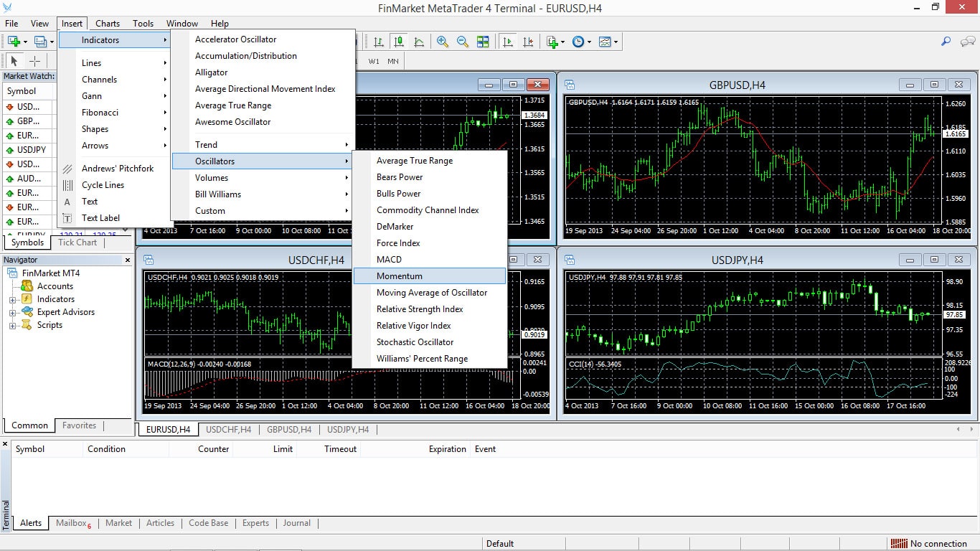This screenshot has width=980, height=551.
Task: Switch to the USDCHF,H4 chart tab
Action: click(228, 430)
